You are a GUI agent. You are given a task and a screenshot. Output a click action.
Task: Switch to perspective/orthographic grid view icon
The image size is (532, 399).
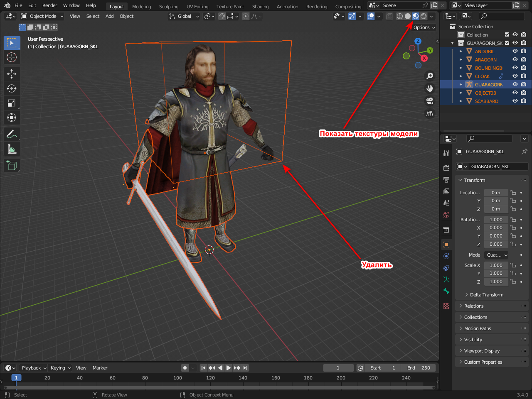point(430,114)
